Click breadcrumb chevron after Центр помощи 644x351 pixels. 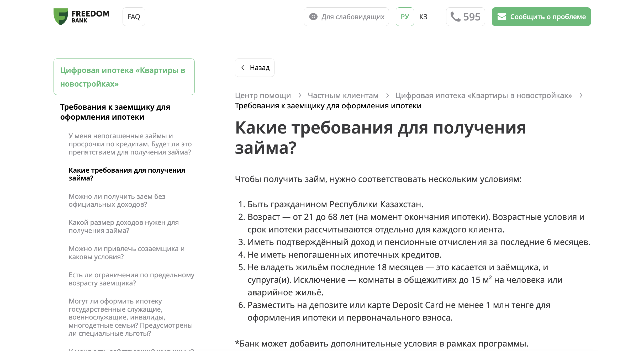coord(300,95)
